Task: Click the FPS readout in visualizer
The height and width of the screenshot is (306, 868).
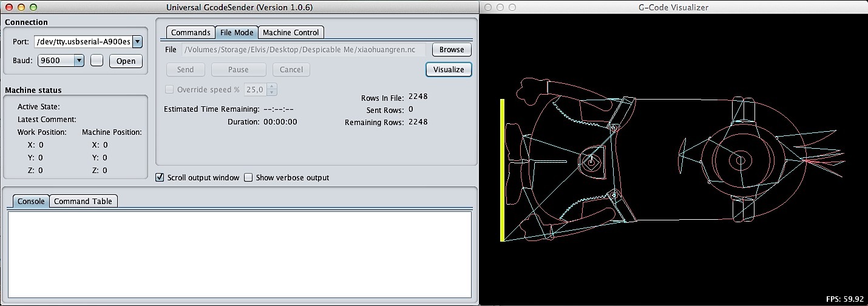Action: 845,299
